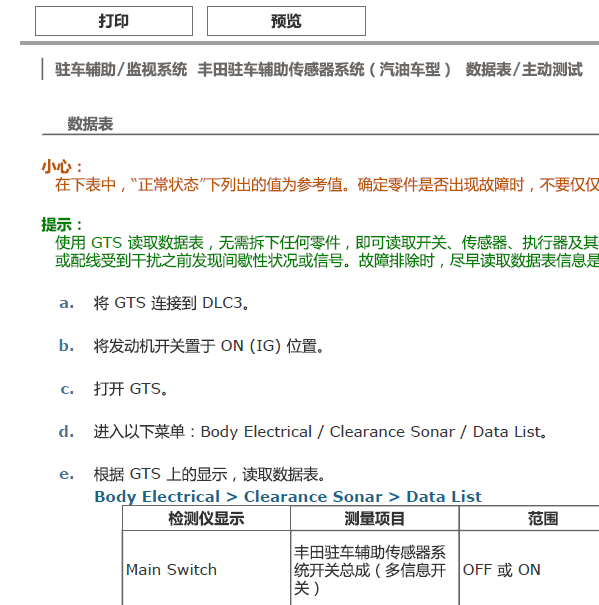Click step e: 根据 GTS 上的显示

point(210,474)
